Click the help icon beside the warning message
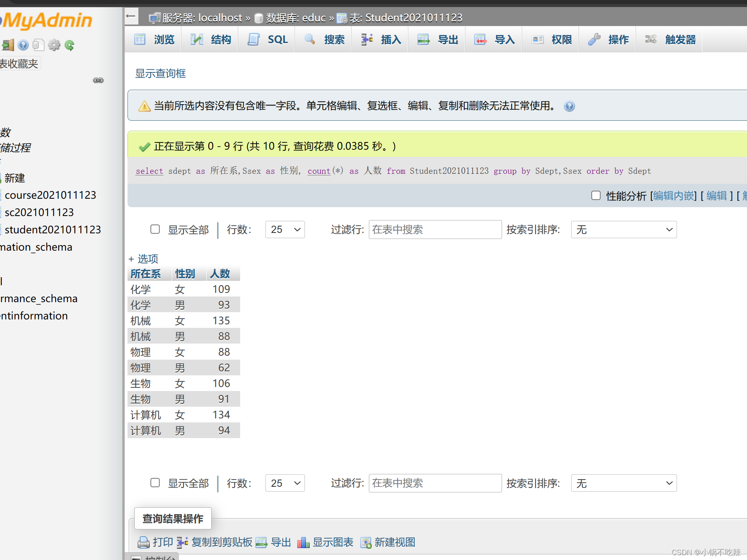This screenshot has height=560, width=747. point(569,106)
